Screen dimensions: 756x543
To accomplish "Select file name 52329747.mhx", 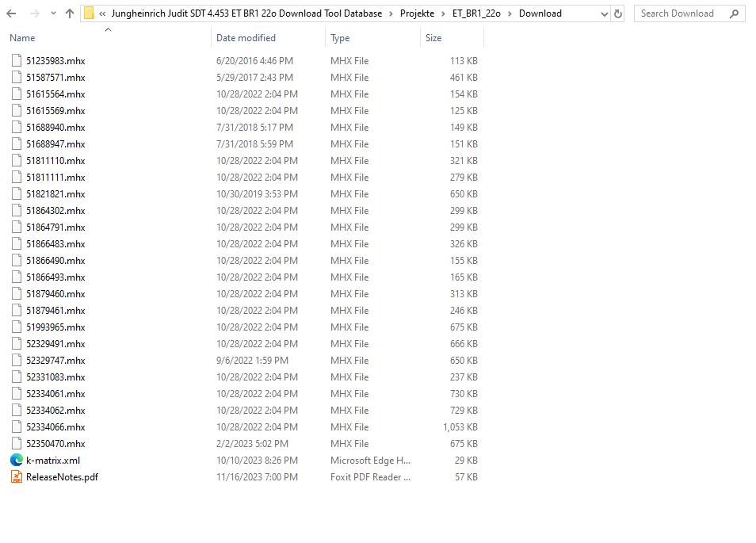I will coord(55,360).
